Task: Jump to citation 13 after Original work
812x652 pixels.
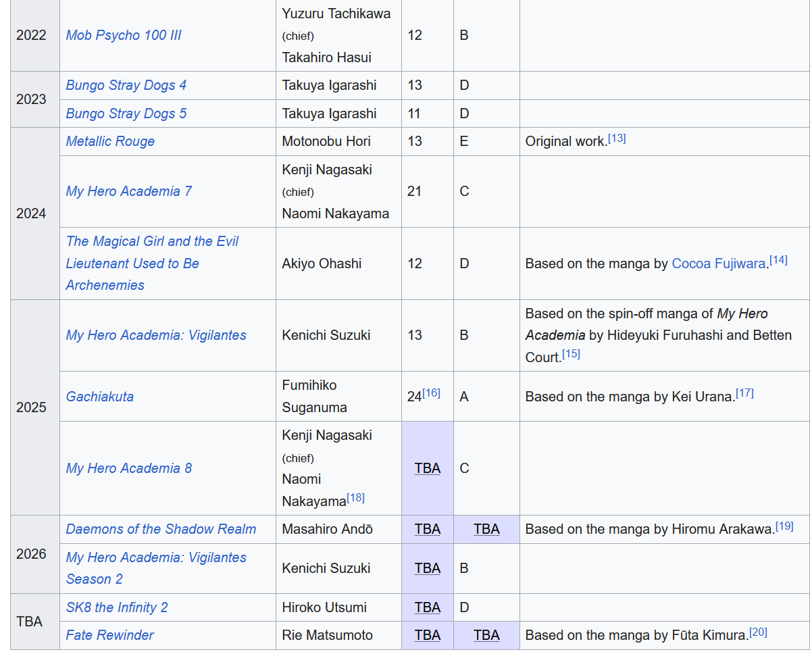Action: coord(617,139)
